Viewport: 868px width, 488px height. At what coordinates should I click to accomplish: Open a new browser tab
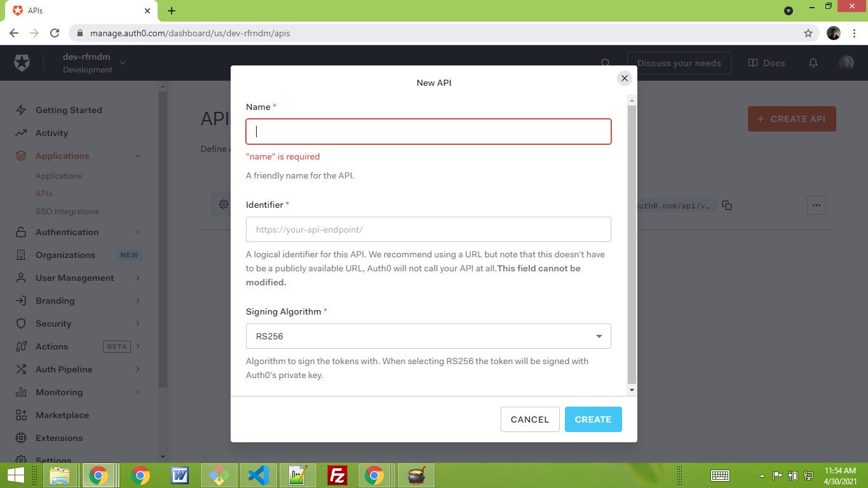[172, 11]
